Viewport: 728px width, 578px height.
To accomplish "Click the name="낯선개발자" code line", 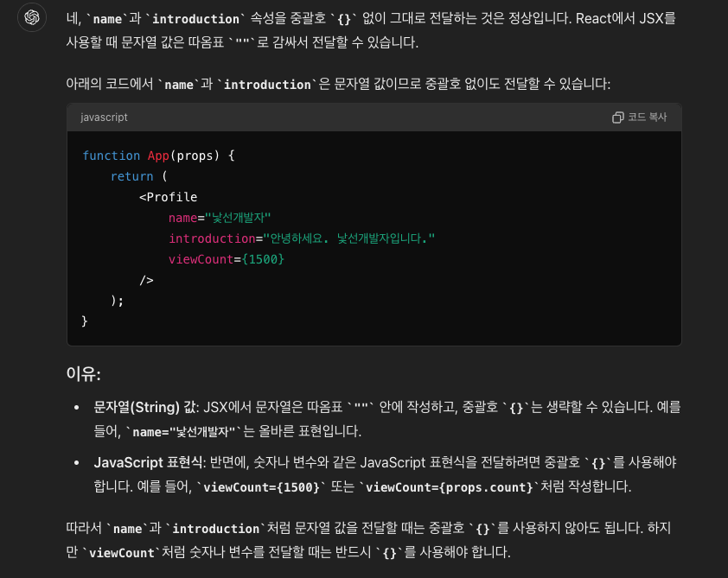I will pos(220,218).
